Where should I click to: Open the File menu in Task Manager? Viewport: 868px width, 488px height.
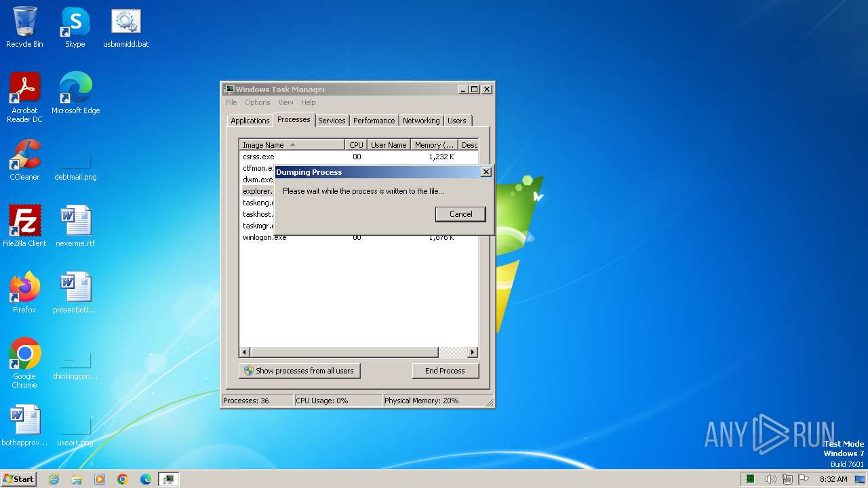[x=231, y=102]
